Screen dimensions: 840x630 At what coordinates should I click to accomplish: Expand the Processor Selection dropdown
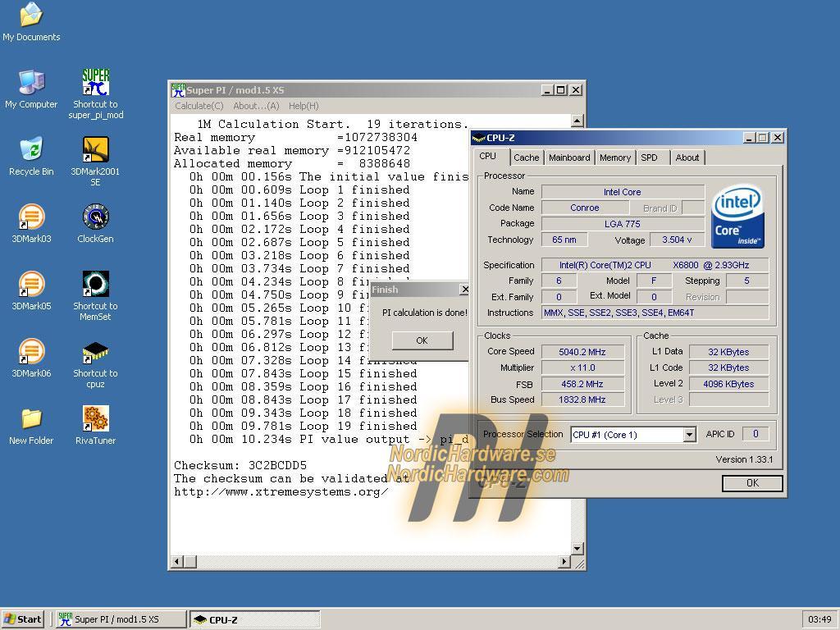click(x=689, y=435)
